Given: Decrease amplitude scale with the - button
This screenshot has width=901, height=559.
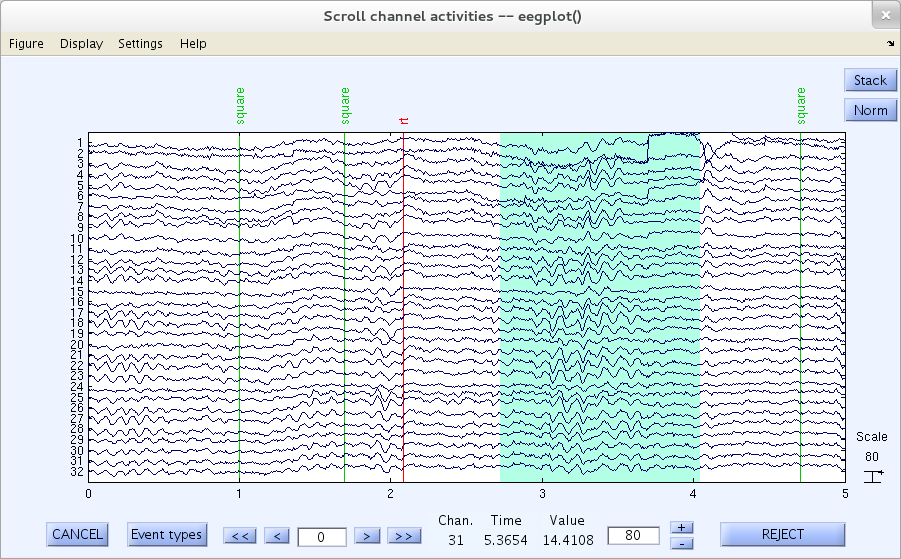Looking at the screenshot, I should point(681,543).
